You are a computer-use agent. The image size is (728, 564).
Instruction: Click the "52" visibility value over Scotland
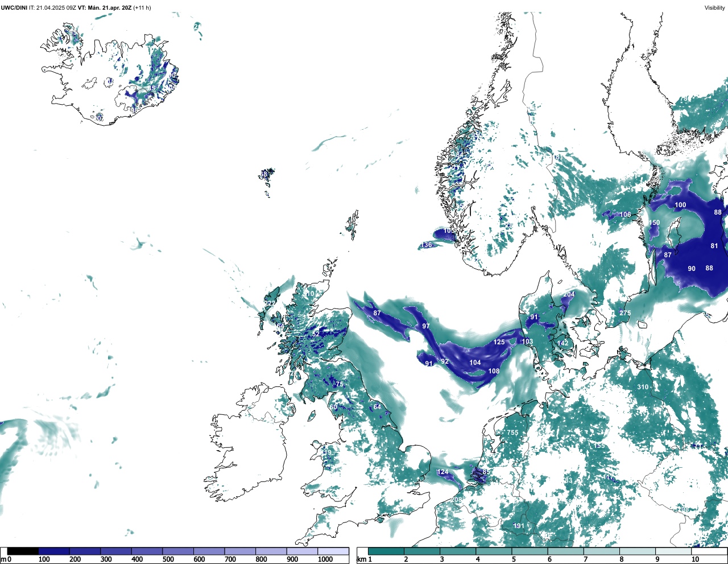(x=316, y=334)
